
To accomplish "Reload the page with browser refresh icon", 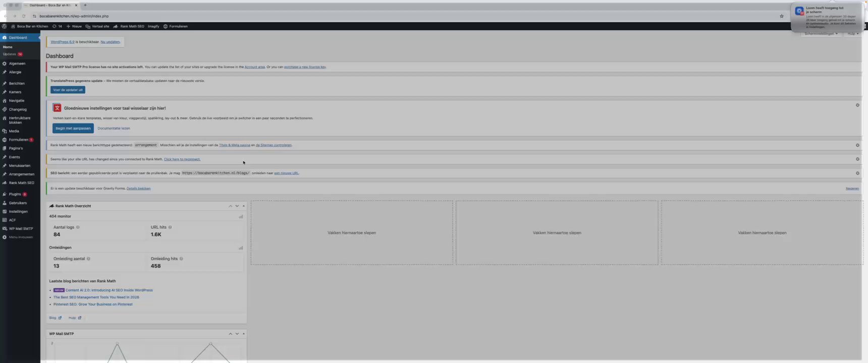I will coord(24,16).
